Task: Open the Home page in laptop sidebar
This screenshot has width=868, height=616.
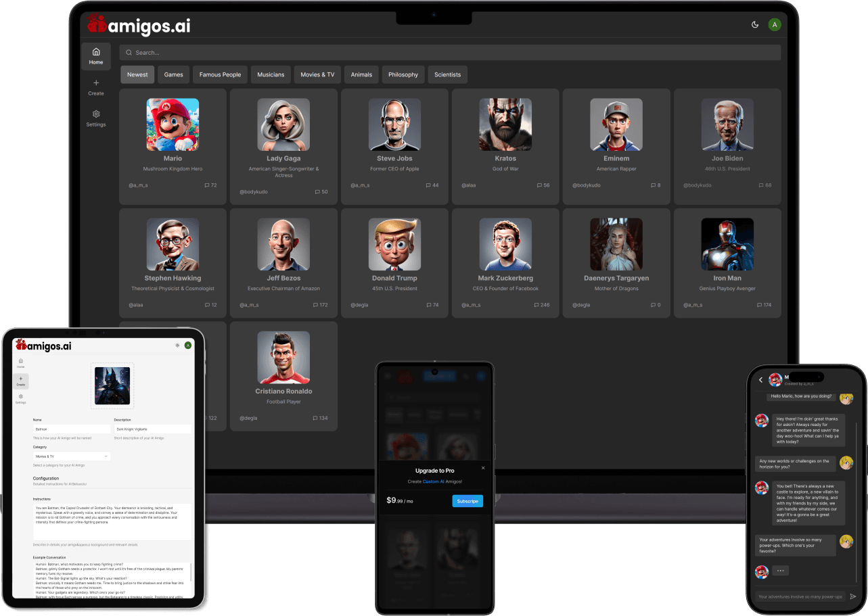Action: point(95,56)
